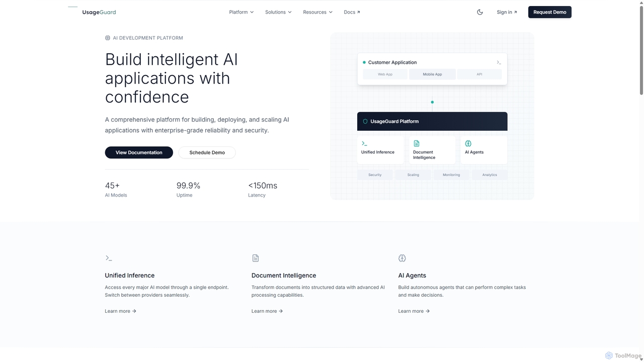Click the Schedule Demo button
The image size is (644, 362).
coord(207,152)
